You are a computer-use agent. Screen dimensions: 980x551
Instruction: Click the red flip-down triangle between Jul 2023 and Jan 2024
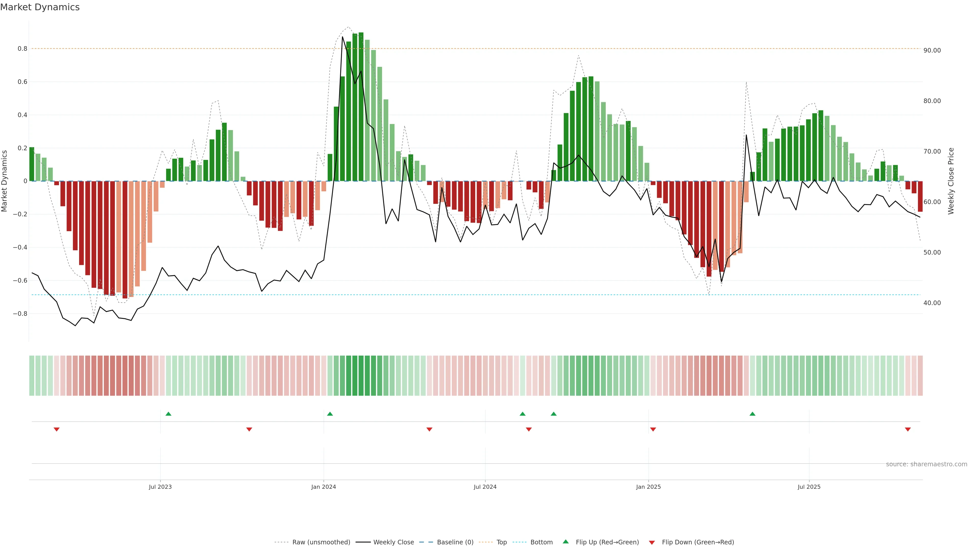tap(249, 429)
